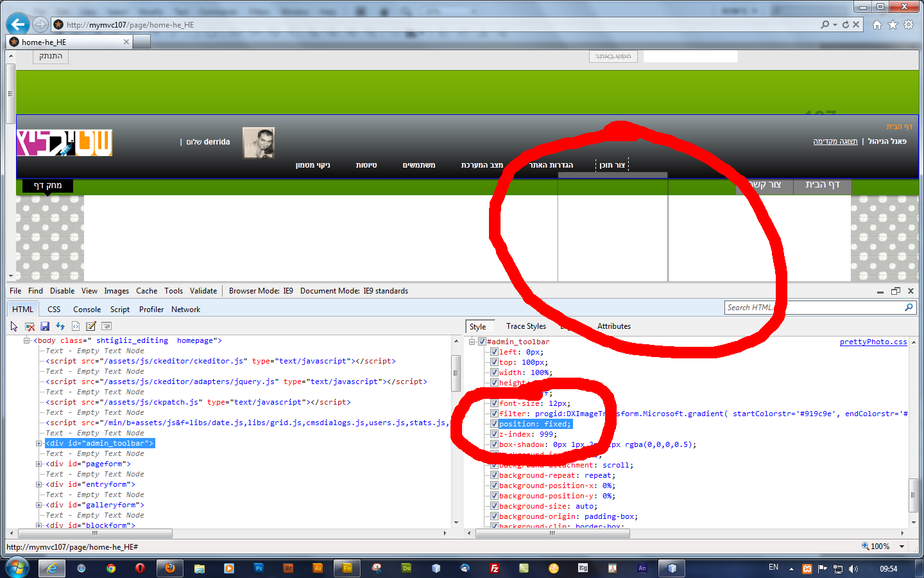The height and width of the screenshot is (578, 924).
Task: Clear browser cache icon in dev toolbar
Action: tap(30, 326)
